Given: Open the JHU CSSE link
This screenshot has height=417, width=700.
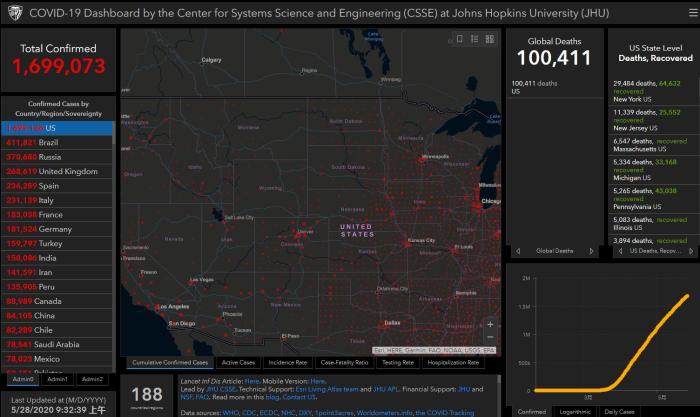Looking at the screenshot, I should point(221,389).
